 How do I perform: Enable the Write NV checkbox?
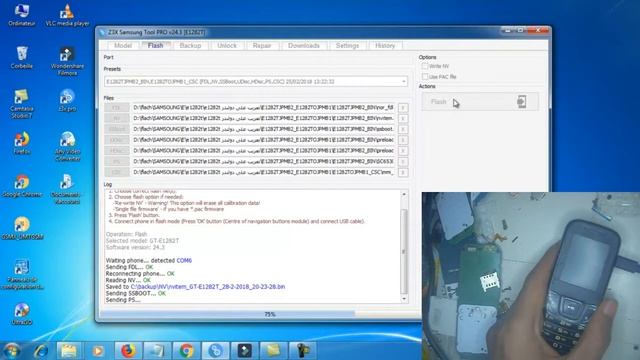(425, 66)
